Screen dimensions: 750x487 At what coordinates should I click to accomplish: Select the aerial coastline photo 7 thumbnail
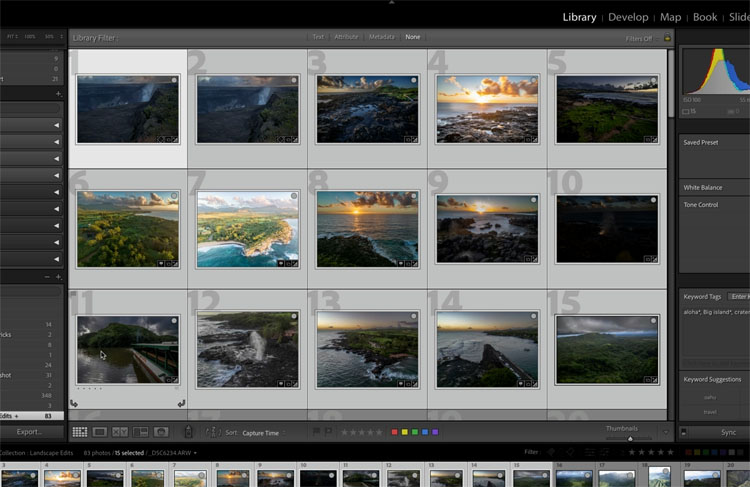(247, 230)
